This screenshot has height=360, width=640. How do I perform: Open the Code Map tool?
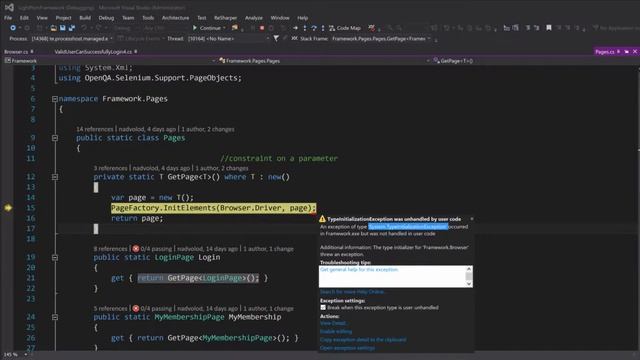coord(345,28)
